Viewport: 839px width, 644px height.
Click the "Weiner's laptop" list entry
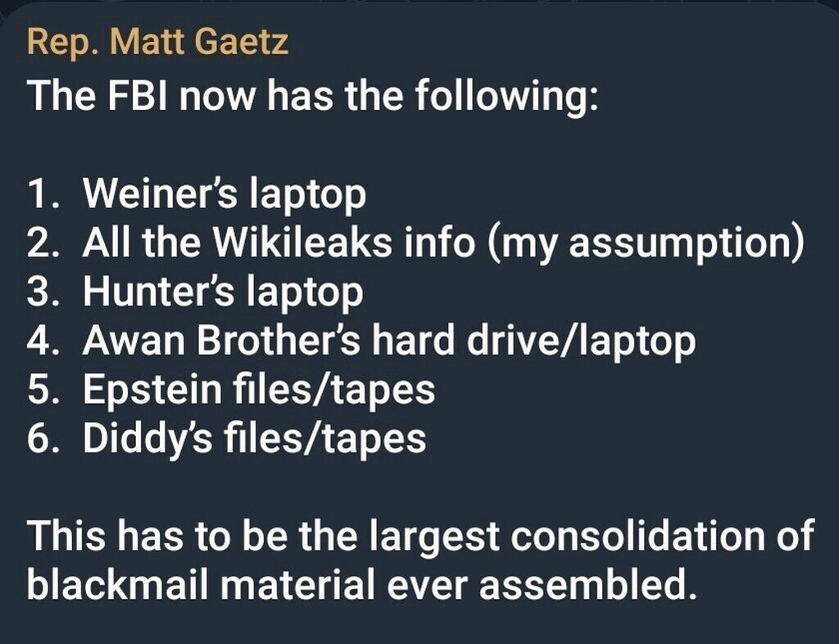224,194
